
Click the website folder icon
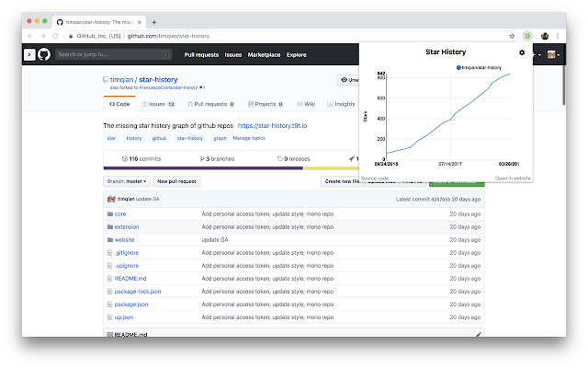(110, 239)
